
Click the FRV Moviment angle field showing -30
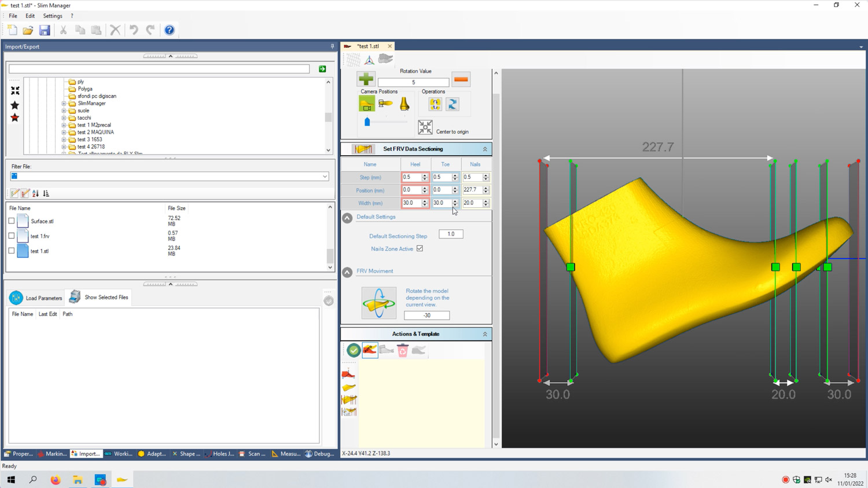[426, 315]
